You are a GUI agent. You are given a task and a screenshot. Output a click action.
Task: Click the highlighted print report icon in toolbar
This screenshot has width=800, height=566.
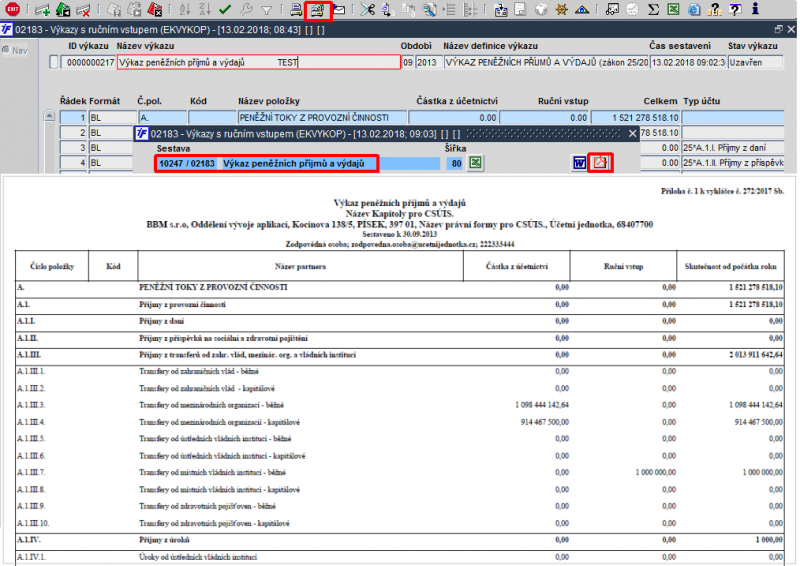pos(317,11)
